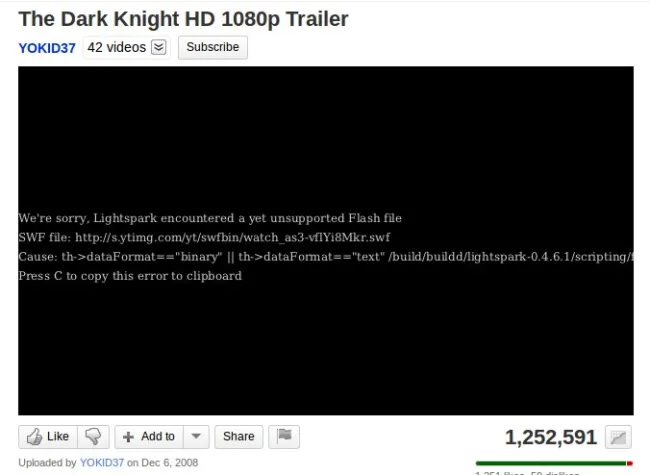The height and width of the screenshot is (475, 650).
Task: Click the 42 videos label
Action: pos(116,47)
